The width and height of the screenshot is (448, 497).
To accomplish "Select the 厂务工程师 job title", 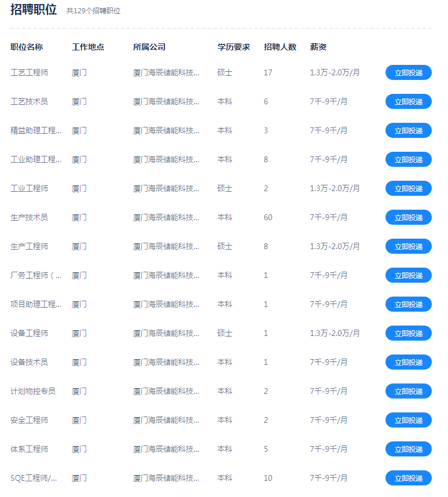I will click(36, 275).
